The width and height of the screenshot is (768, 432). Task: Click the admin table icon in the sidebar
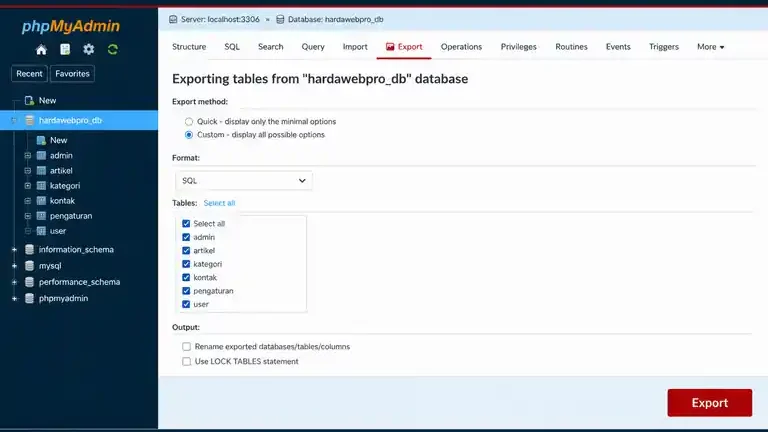pos(41,156)
